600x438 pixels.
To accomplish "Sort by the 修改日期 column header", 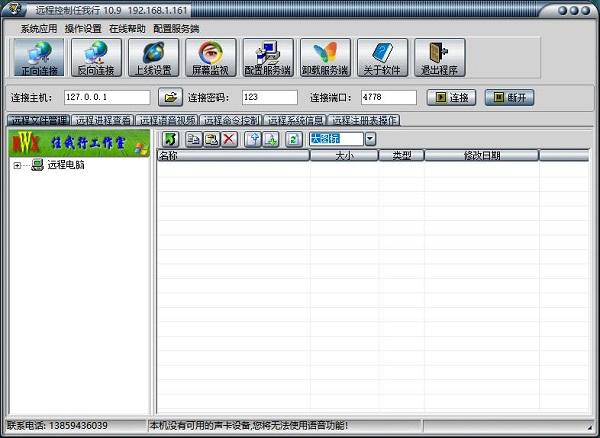I will 481,156.
